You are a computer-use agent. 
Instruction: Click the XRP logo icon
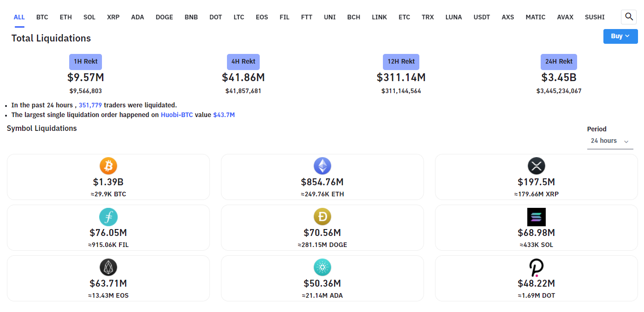[537, 165]
